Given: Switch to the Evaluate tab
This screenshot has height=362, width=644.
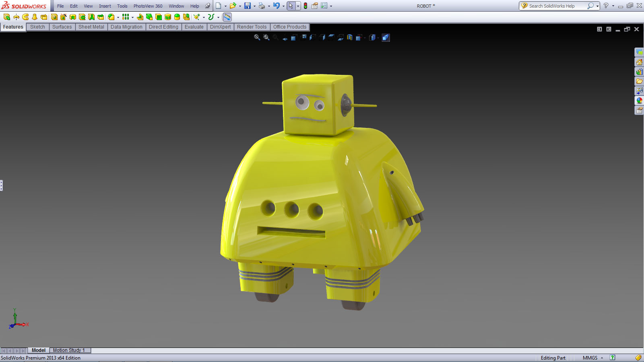Looking at the screenshot, I should pos(194,27).
